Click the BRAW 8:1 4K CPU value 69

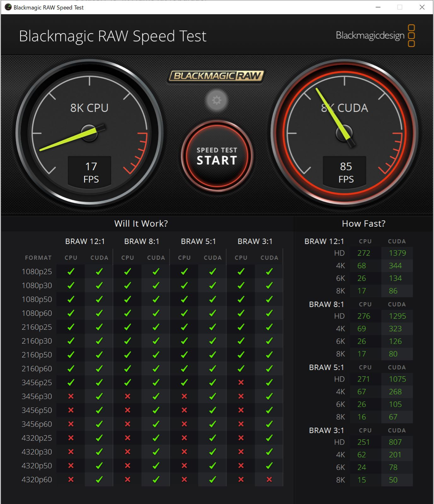click(362, 329)
